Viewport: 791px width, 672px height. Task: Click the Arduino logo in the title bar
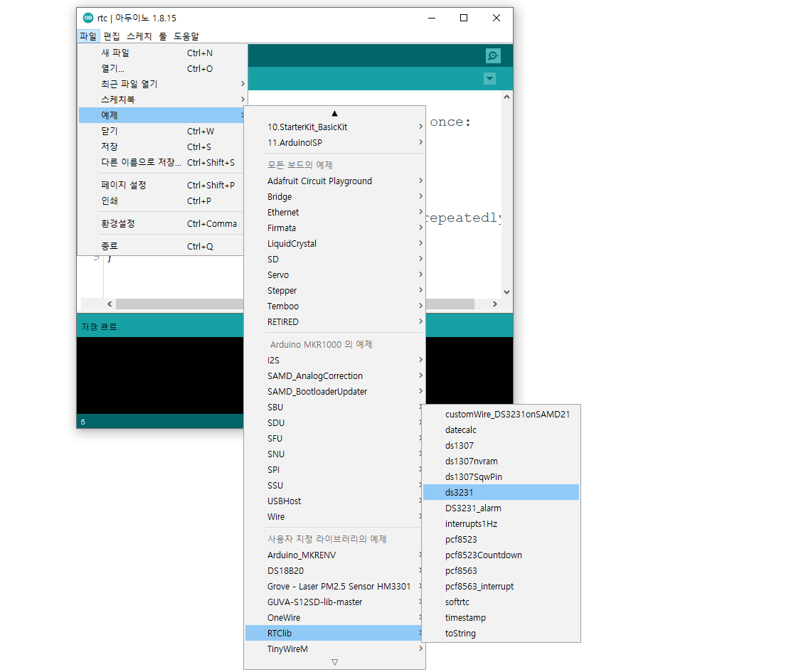(88, 18)
